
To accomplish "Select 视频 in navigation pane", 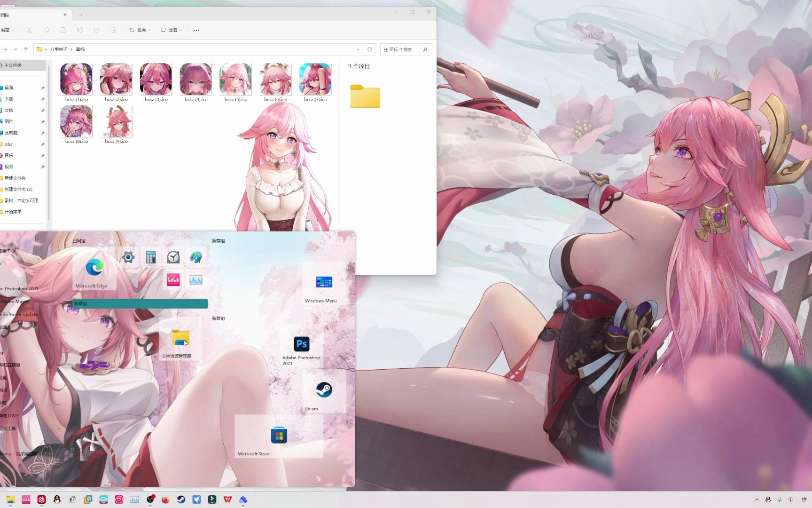I will click(23, 167).
